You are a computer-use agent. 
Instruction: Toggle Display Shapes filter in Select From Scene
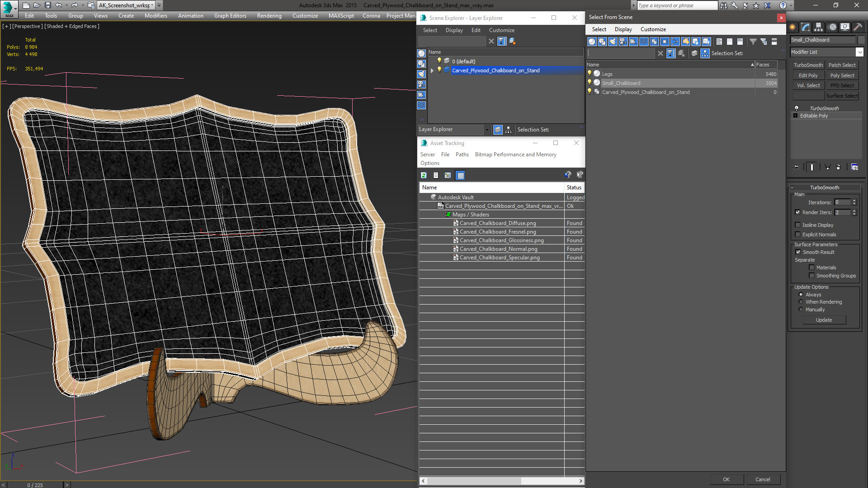[x=602, y=42]
